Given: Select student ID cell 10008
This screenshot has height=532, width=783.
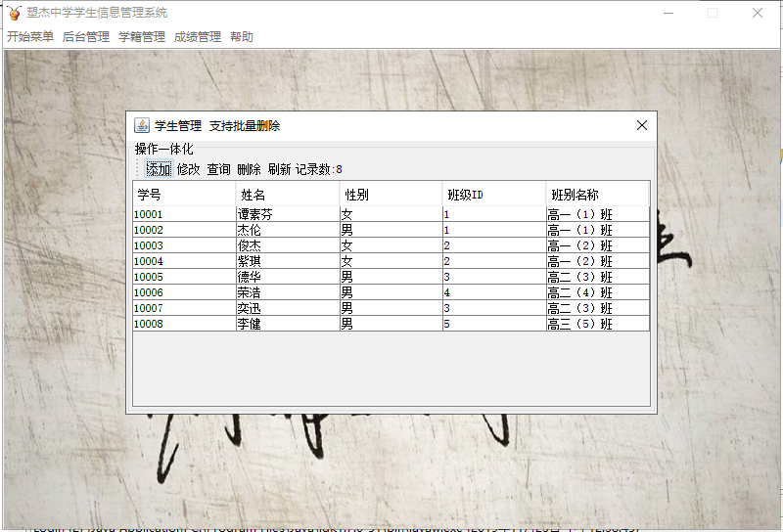Looking at the screenshot, I should click(184, 324).
